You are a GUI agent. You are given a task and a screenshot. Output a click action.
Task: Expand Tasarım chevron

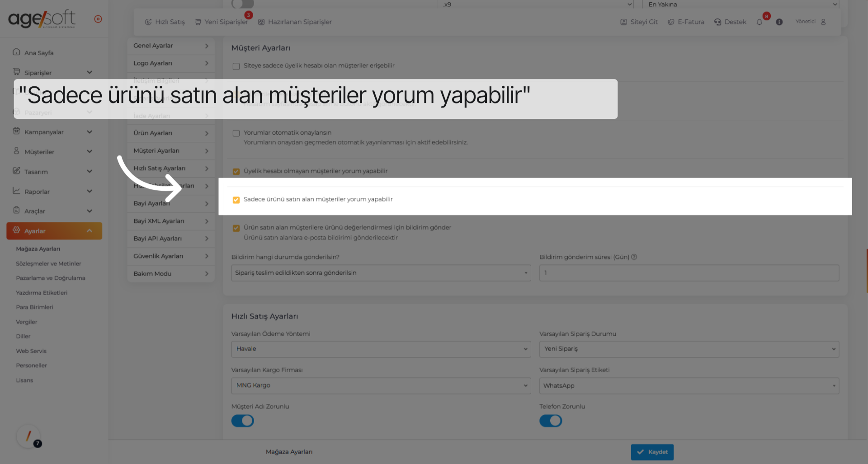[x=90, y=171]
